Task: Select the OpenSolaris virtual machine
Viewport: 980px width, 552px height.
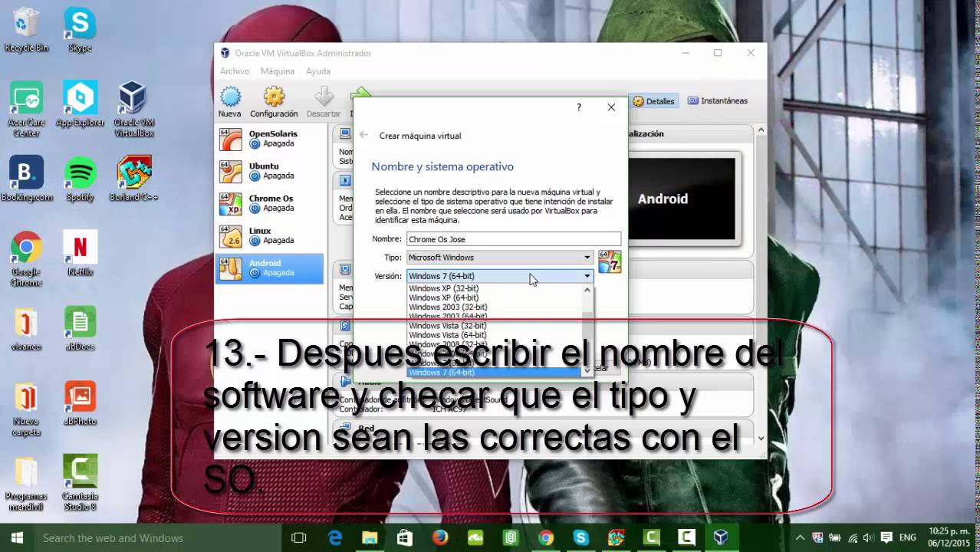Action: 270,139
